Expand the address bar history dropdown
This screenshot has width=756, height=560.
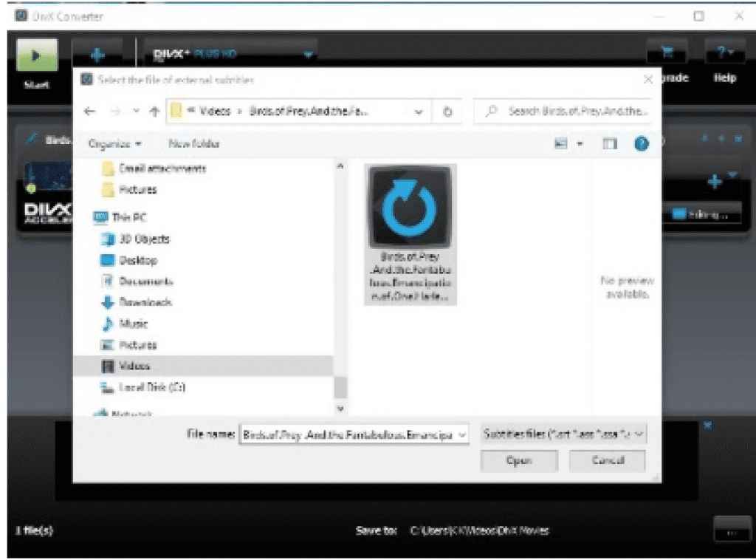coord(419,112)
